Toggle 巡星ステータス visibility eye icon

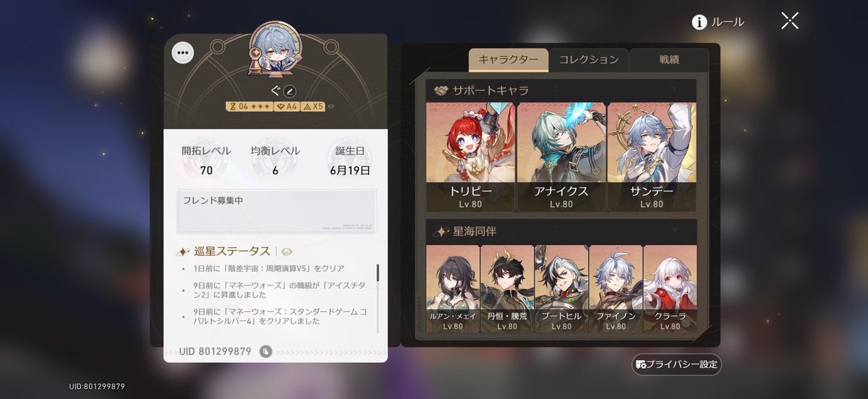286,252
